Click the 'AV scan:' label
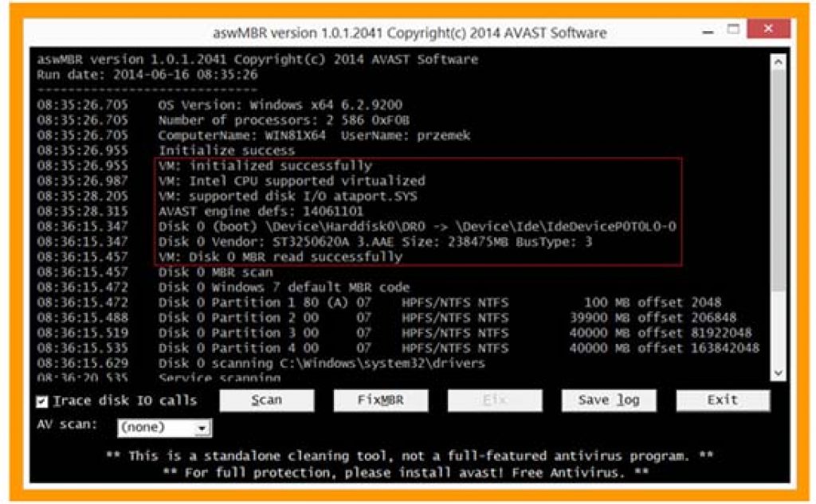 click(x=67, y=424)
